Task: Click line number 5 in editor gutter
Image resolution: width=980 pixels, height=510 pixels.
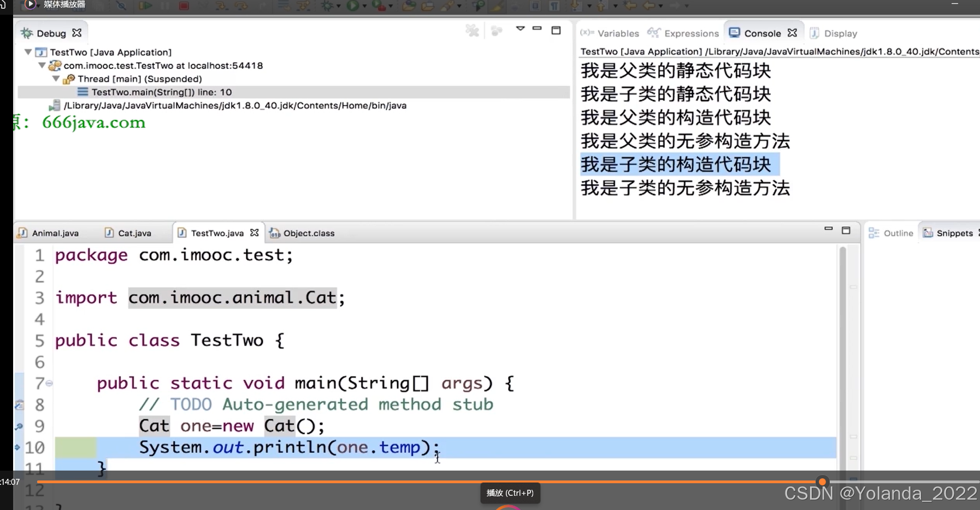Action: (x=39, y=341)
